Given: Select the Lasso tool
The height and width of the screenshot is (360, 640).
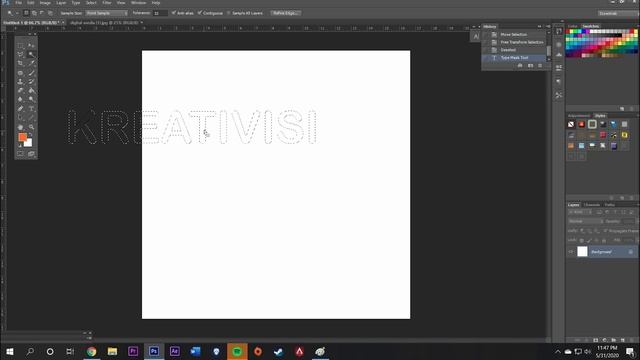Looking at the screenshot, I should point(20,54).
